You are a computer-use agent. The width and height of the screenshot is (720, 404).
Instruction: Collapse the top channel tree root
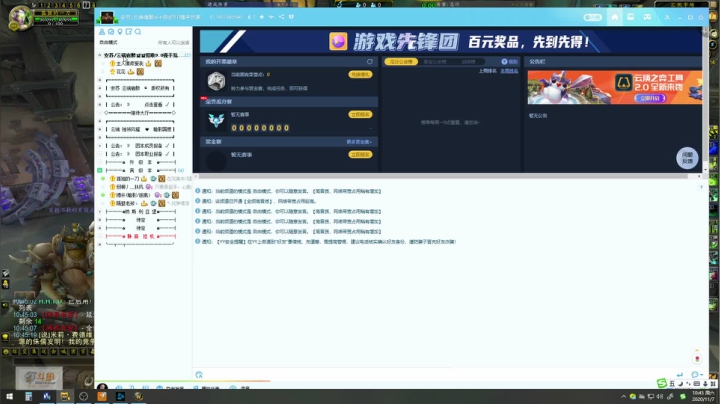100,55
